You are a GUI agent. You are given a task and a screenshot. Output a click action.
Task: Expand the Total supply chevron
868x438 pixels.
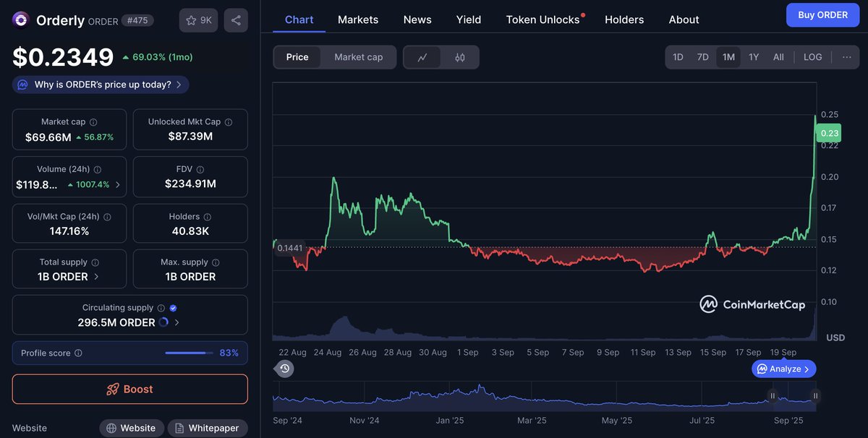click(x=97, y=277)
